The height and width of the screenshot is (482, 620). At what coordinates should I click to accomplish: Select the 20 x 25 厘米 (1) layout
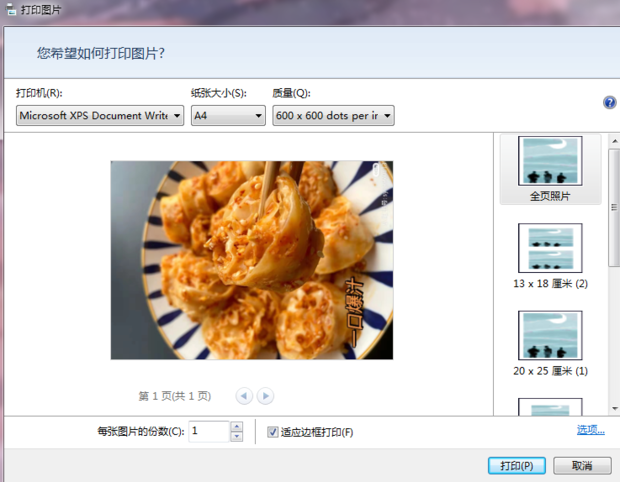coord(550,343)
